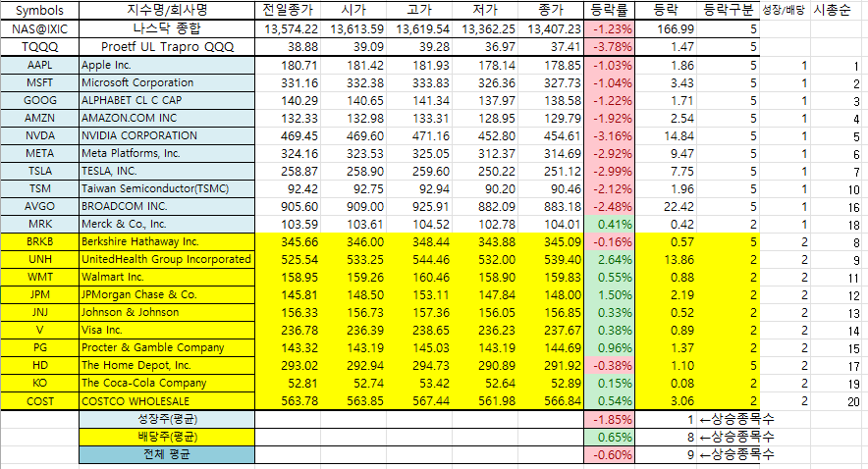Select the ALPHABET CL C CAP cell
Viewport: 868px width, 469px height.
(167, 101)
